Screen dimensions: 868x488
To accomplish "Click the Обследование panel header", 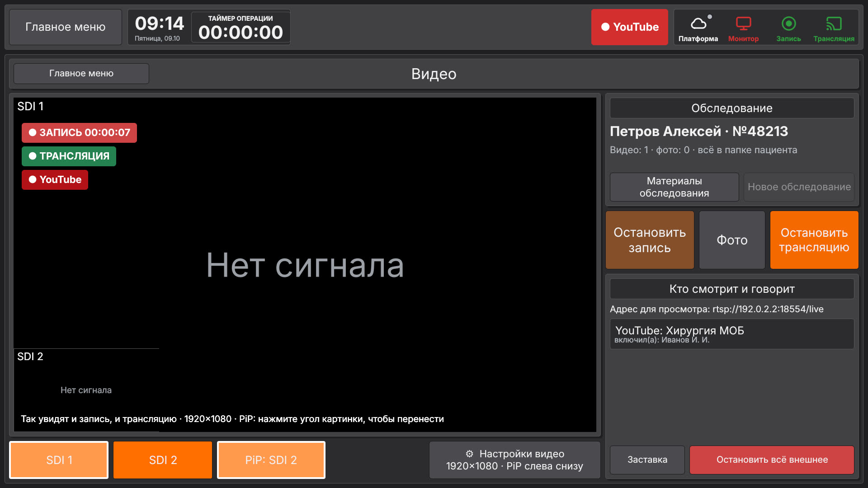I will [x=732, y=108].
